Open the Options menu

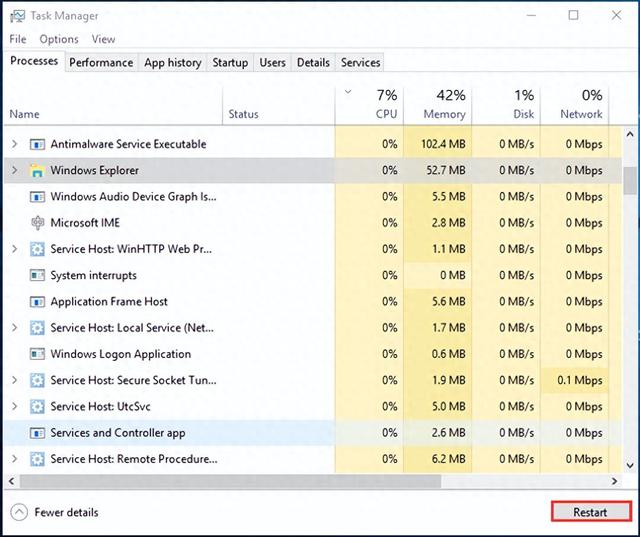59,39
